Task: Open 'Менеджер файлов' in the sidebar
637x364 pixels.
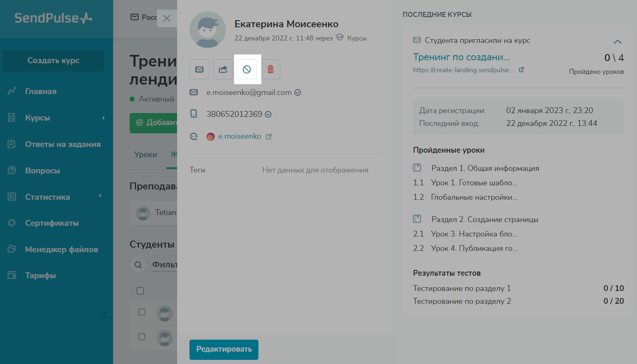Action: [x=62, y=249]
